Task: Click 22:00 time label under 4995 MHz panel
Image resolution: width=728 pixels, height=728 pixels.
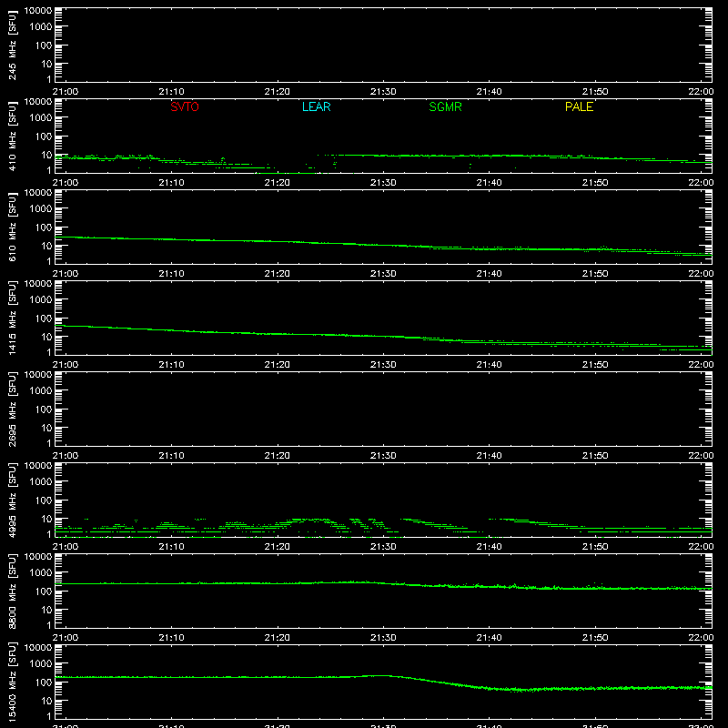Action: [x=701, y=547]
